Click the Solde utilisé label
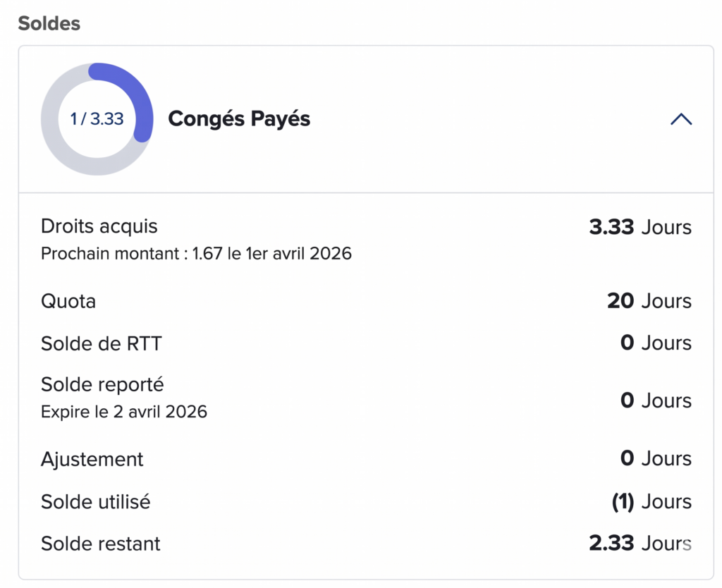The image size is (722, 588). pyautogui.click(x=96, y=502)
